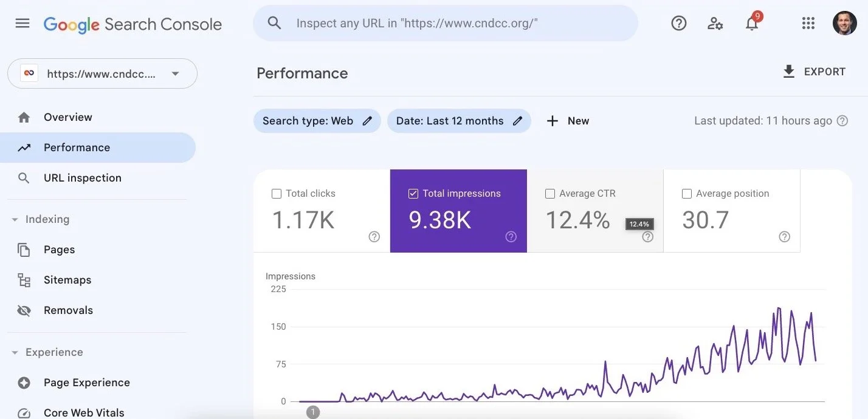Click the Pages documents icon
Screen dimensions: 868x419
click(x=24, y=250)
